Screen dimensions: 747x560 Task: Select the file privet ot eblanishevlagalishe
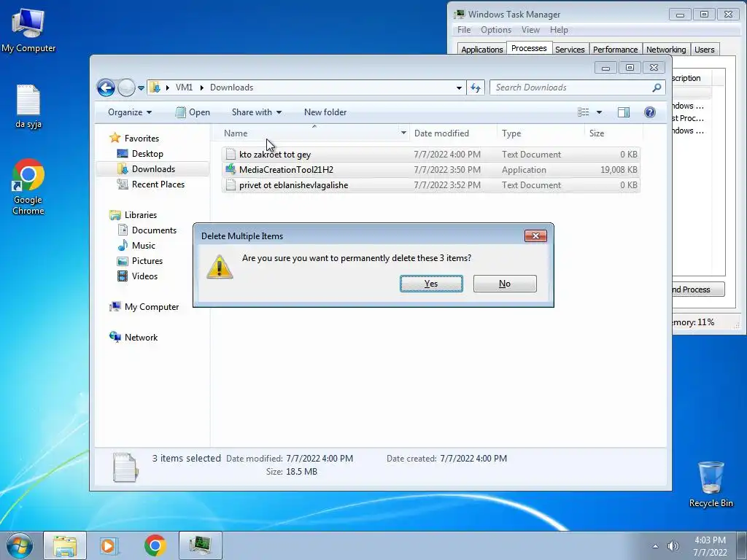[430, 184]
